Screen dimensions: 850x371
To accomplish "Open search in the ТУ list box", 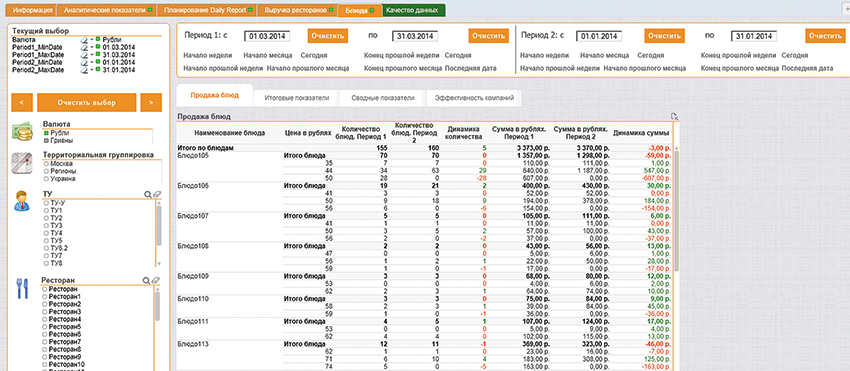I will point(147,194).
